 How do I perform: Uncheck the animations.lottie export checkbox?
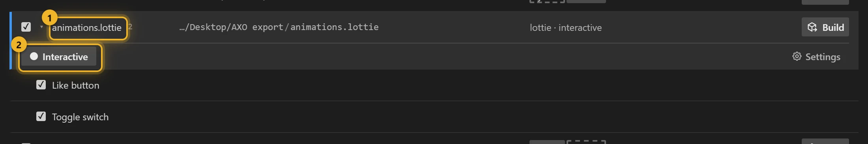[x=26, y=27]
